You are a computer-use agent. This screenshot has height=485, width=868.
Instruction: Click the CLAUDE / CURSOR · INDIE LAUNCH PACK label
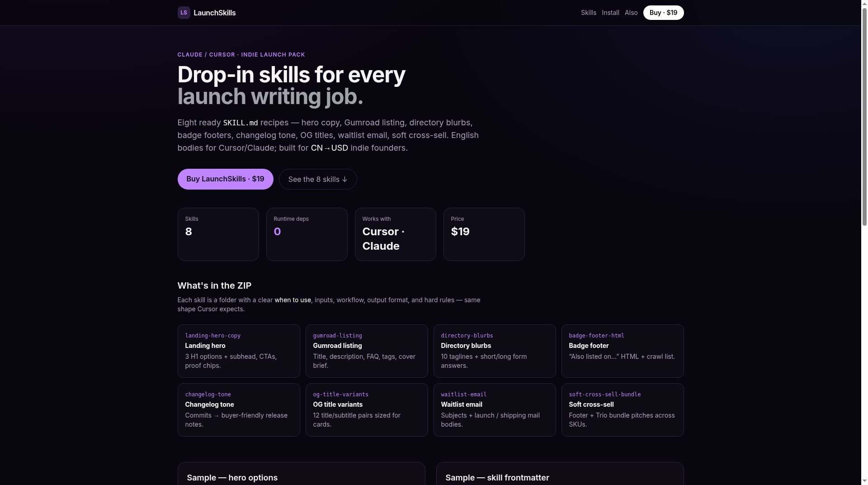pyautogui.click(x=241, y=55)
